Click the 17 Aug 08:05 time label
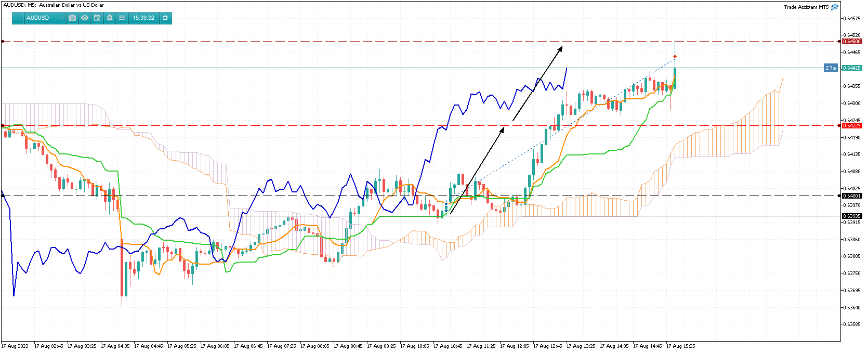868x352 pixels. (x=314, y=346)
